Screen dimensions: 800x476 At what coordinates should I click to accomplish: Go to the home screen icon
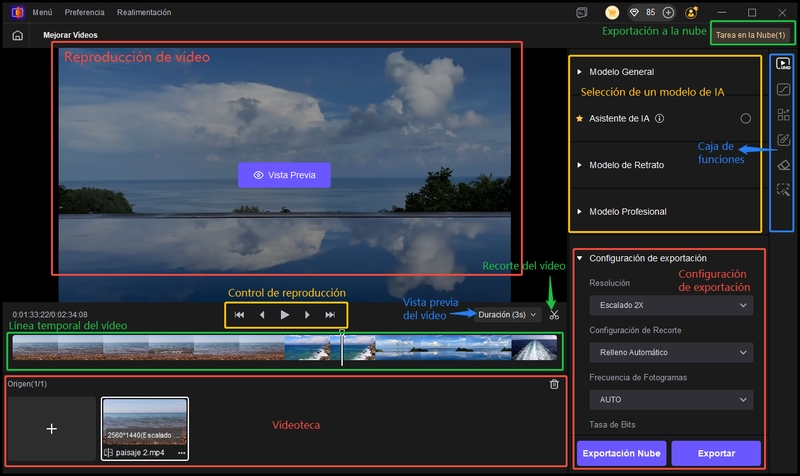17,35
